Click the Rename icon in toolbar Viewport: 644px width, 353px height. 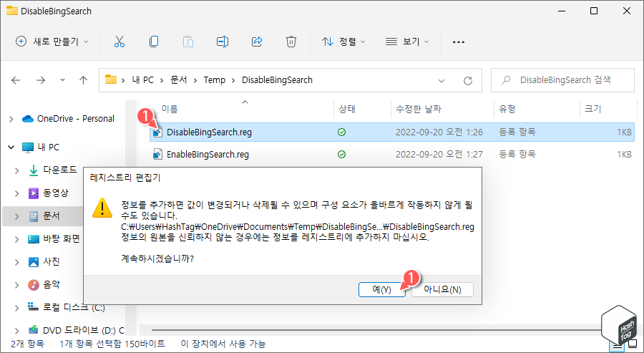click(x=223, y=42)
